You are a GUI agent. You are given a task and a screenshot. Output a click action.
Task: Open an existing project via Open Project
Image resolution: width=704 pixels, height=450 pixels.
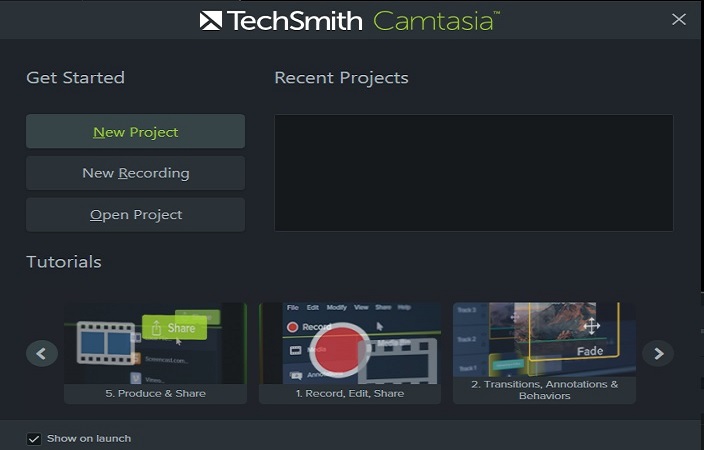coord(135,215)
